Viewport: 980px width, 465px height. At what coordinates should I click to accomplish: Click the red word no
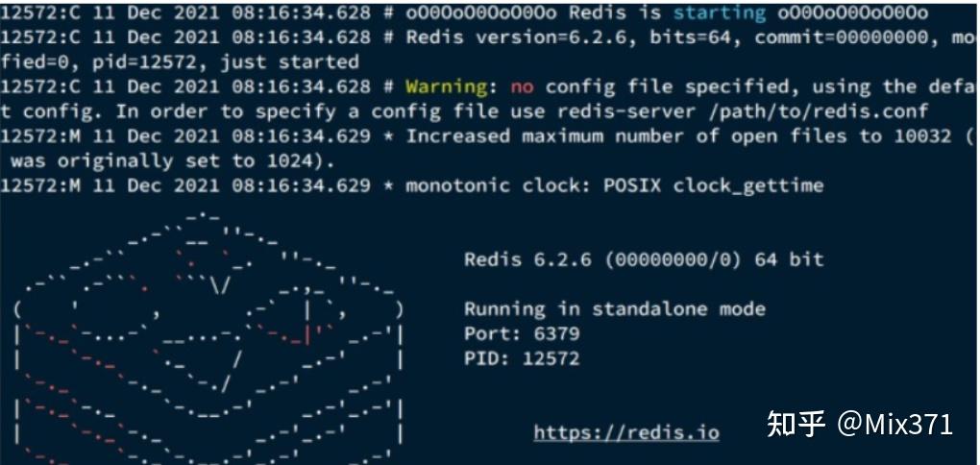[x=522, y=86]
